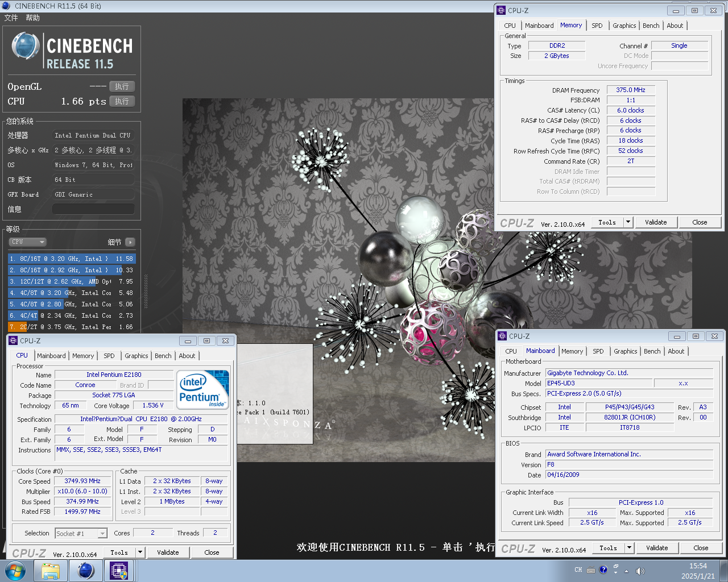Click the Cinebench taskbar icon
The height and width of the screenshot is (582, 728).
coord(86,571)
